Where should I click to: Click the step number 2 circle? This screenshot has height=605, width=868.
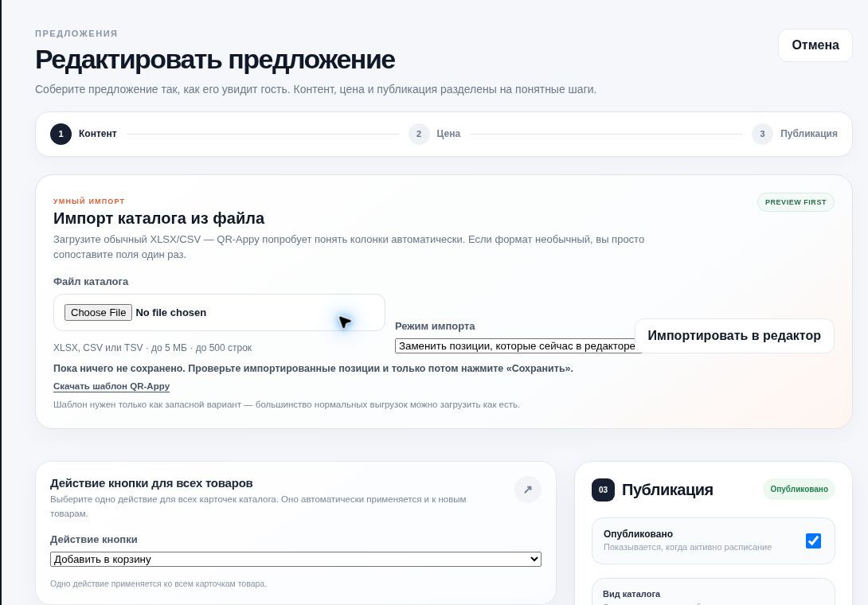coord(419,134)
